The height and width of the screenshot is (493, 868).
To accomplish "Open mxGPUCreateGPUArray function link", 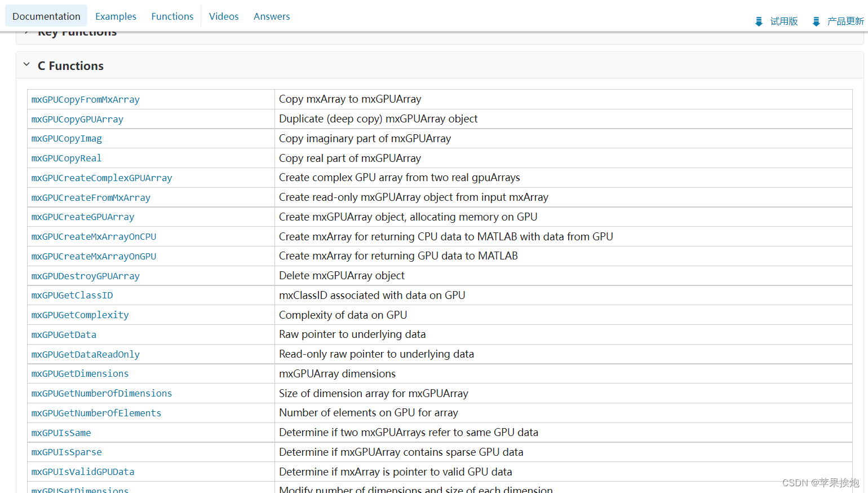I will [83, 217].
